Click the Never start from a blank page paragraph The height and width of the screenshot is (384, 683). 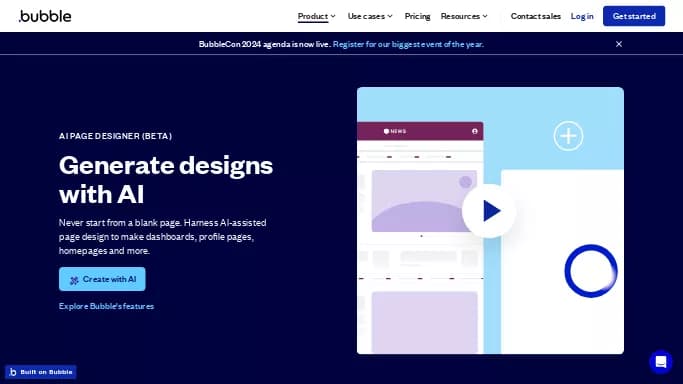pos(162,236)
